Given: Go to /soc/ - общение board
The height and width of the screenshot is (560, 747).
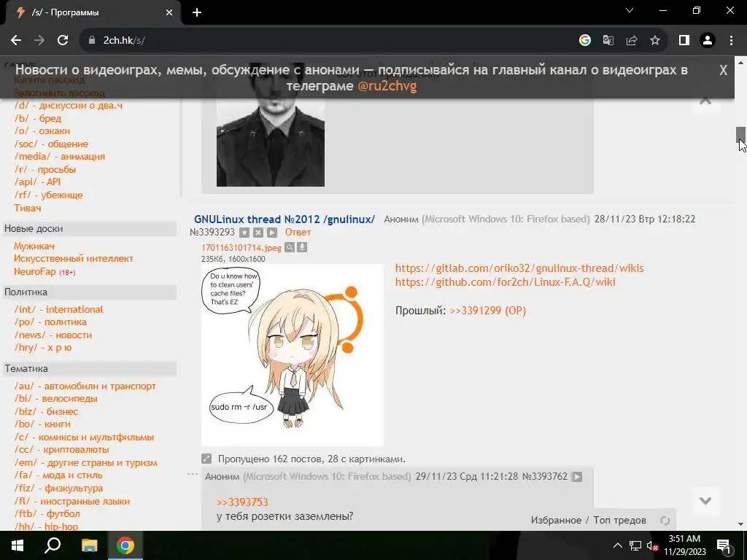Looking at the screenshot, I should point(51,144).
